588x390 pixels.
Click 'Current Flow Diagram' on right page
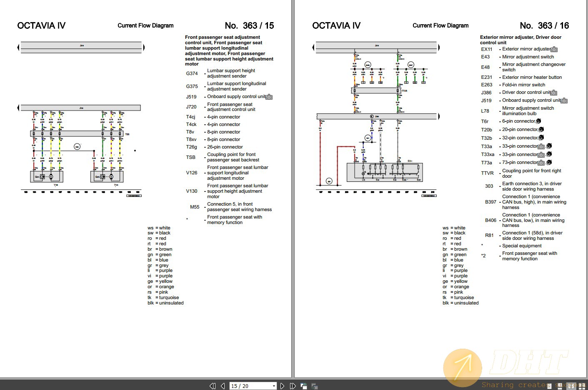[440, 25]
